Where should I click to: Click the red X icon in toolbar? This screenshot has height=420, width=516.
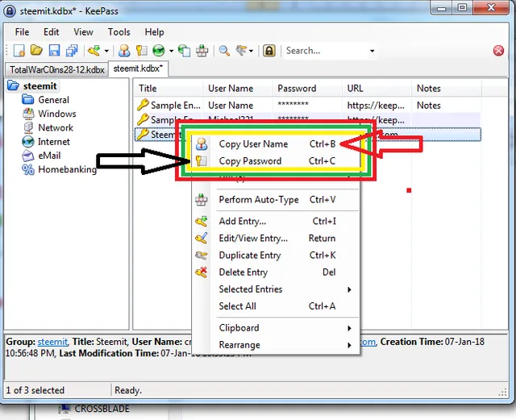(x=498, y=51)
